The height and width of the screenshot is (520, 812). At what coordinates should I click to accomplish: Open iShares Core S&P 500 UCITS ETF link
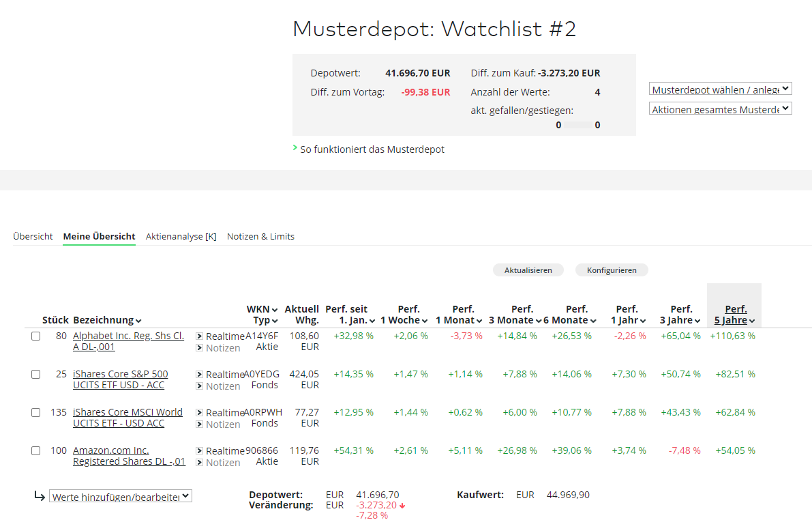point(121,379)
